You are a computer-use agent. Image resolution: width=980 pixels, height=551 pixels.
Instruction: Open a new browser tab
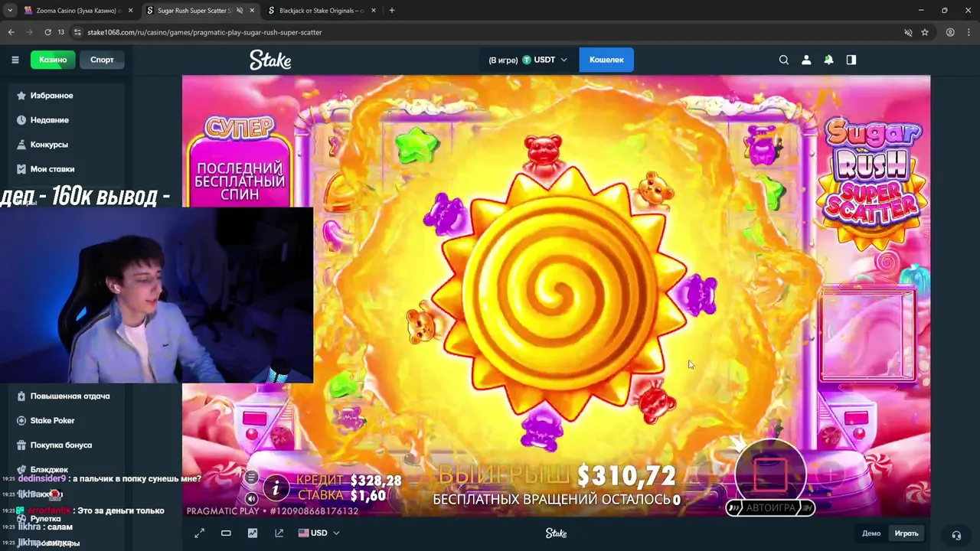(x=391, y=11)
